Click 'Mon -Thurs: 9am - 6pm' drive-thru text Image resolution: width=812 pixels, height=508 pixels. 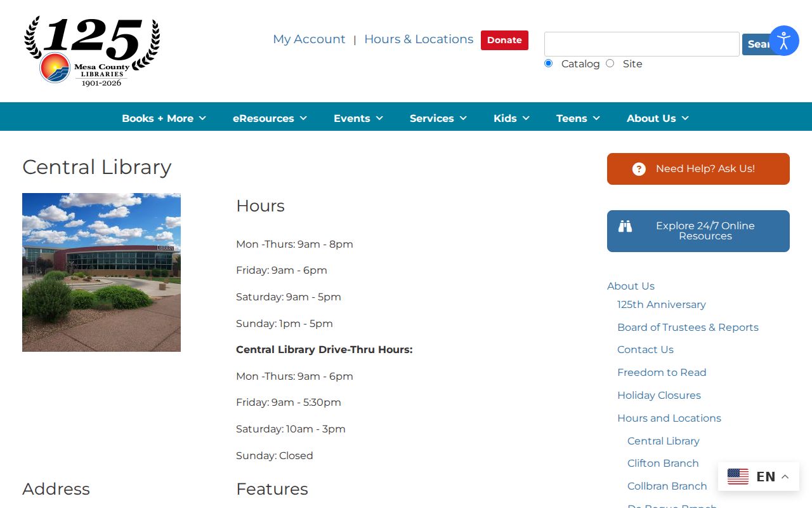[294, 377]
